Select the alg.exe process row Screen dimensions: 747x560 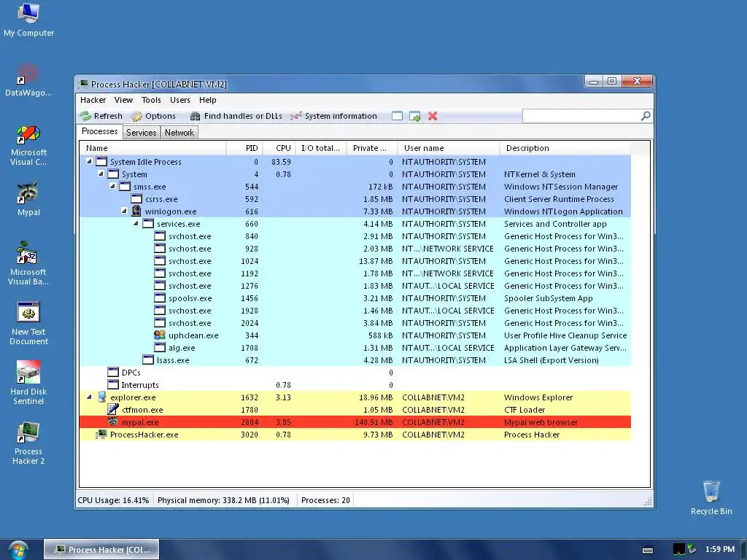(x=355, y=348)
